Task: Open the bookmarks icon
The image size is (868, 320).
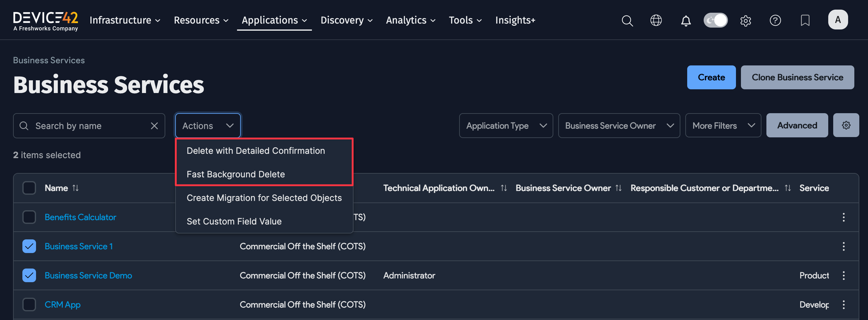Action: point(805,20)
